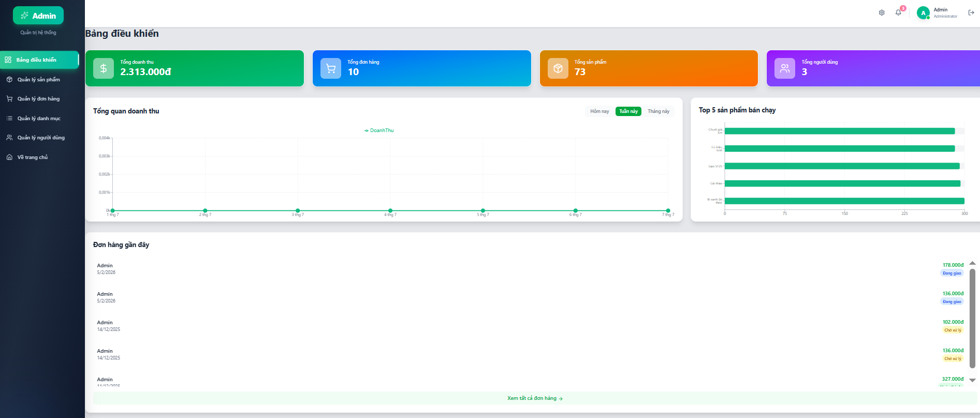This screenshot has height=418, width=980.
Task: Click the 3 thg 7 revenue data point
Action: (298, 210)
